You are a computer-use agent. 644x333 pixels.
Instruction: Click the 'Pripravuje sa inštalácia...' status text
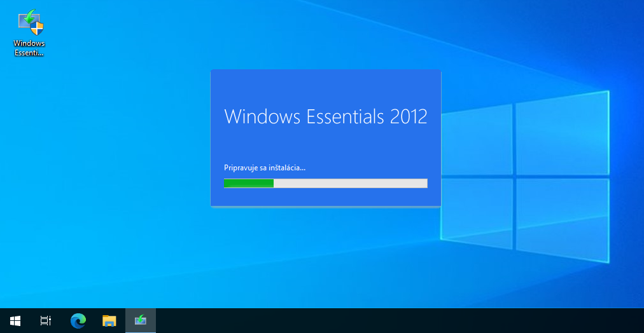[x=265, y=168]
